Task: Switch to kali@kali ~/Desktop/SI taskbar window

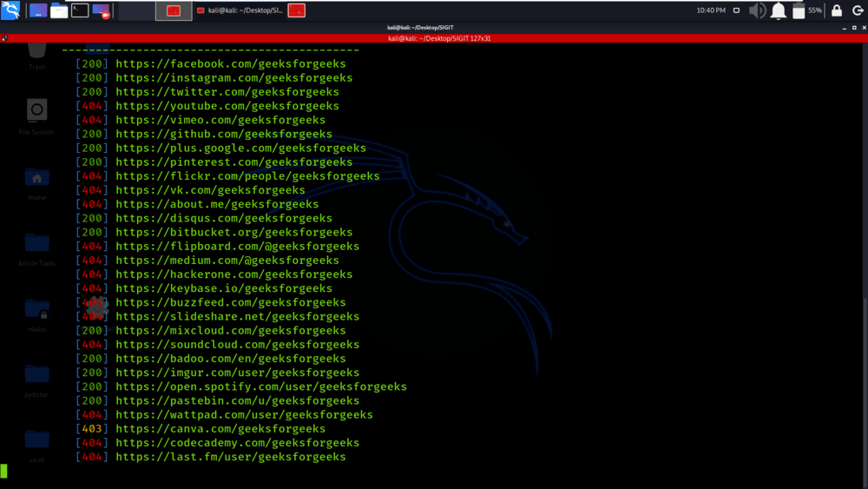Action: (240, 10)
